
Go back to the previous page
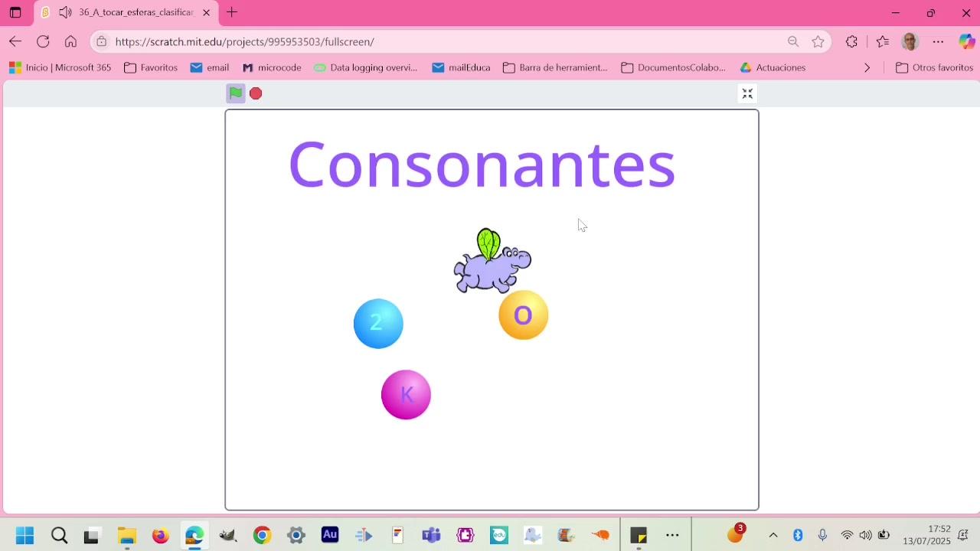point(15,41)
